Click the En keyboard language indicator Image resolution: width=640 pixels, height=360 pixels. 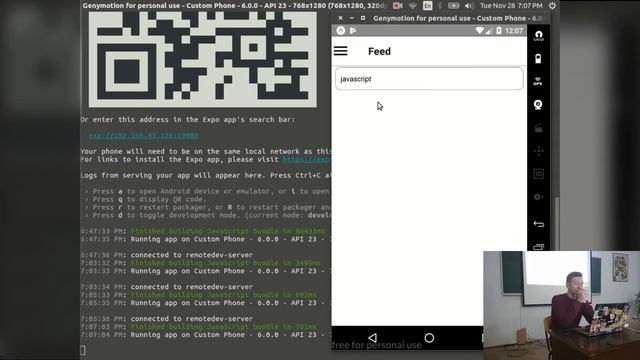coord(427,6)
